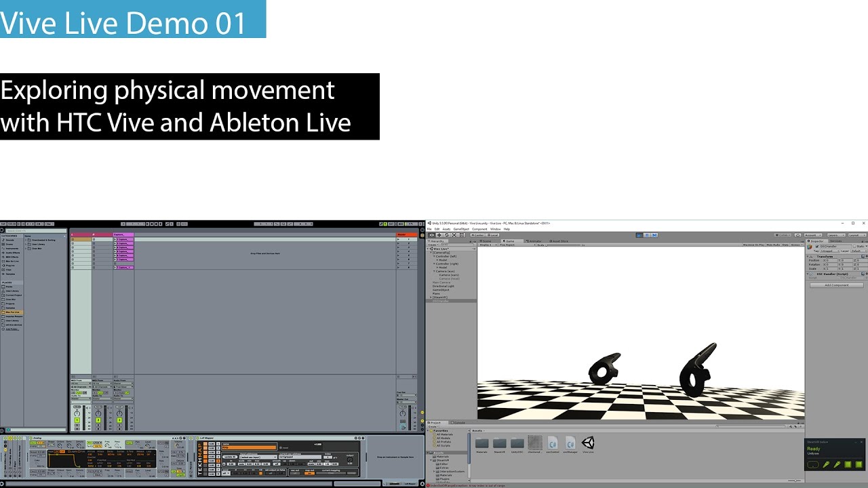Image resolution: width=868 pixels, height=488 pixels.
Task: Click the headset status icon in SteamVR
Action: 813,464
